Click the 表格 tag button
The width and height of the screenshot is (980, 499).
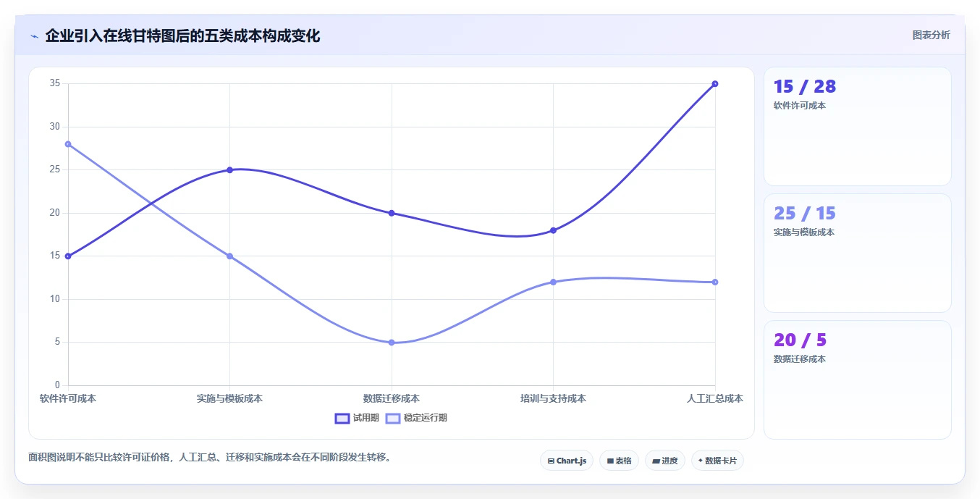tap(619, 461)
